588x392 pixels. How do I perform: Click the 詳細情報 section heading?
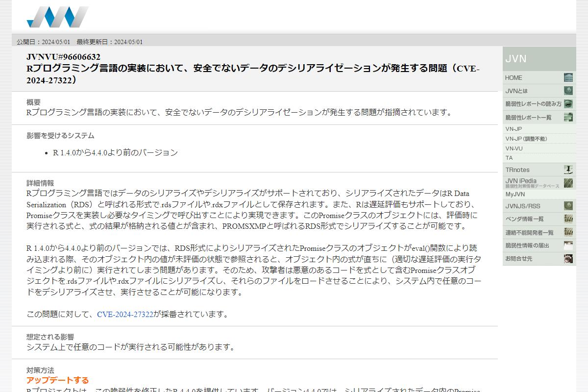tap(40, 183)
